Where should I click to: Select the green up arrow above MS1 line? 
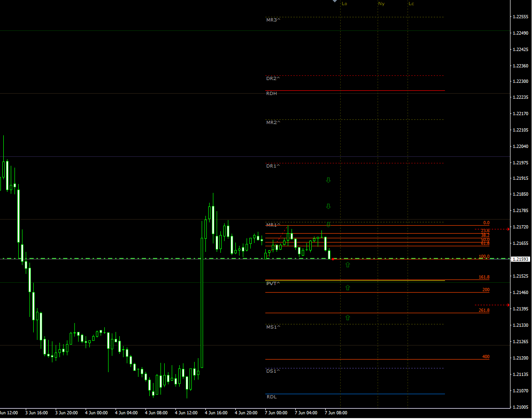tap(348, 317)
